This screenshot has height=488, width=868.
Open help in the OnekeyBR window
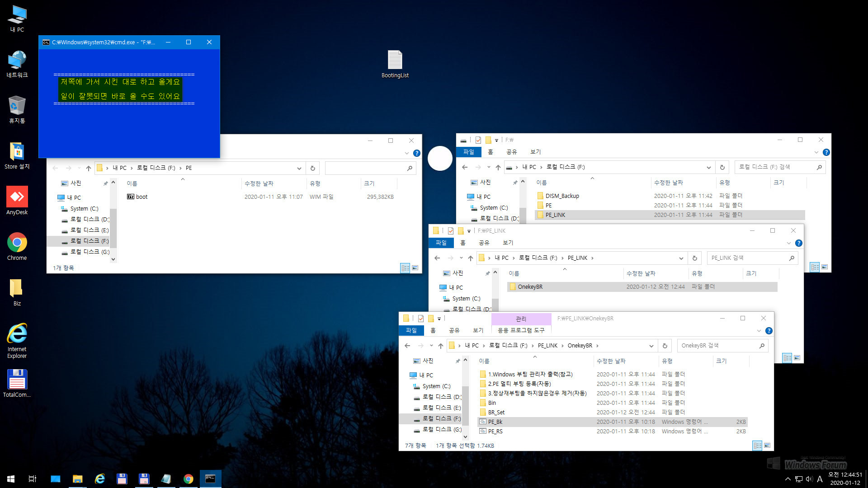pos(769,331)
